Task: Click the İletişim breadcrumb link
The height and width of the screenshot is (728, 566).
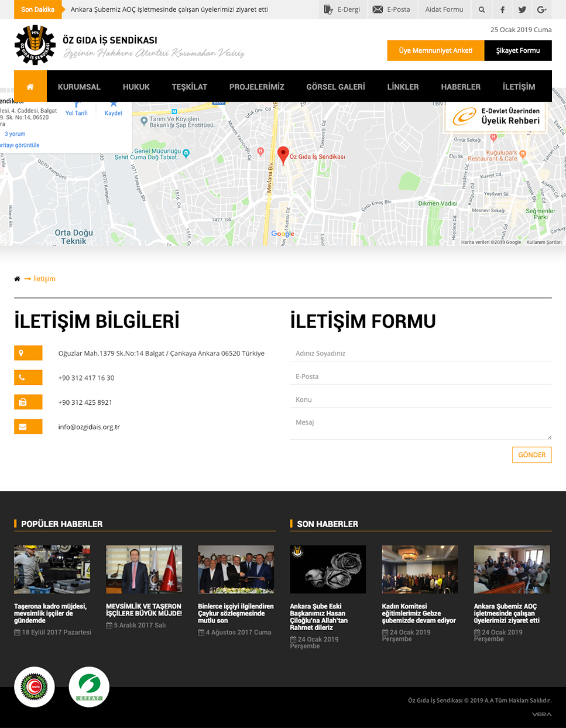Action: point(44,279)
